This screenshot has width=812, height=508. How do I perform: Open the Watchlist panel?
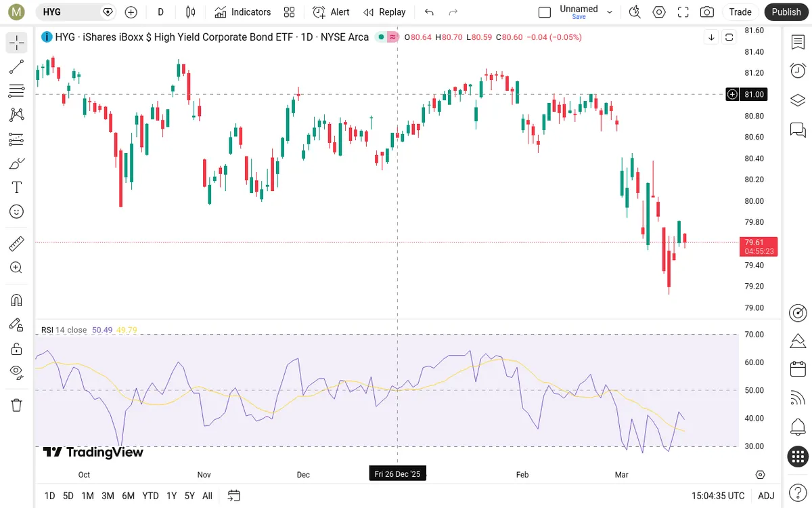click(798, 43)
